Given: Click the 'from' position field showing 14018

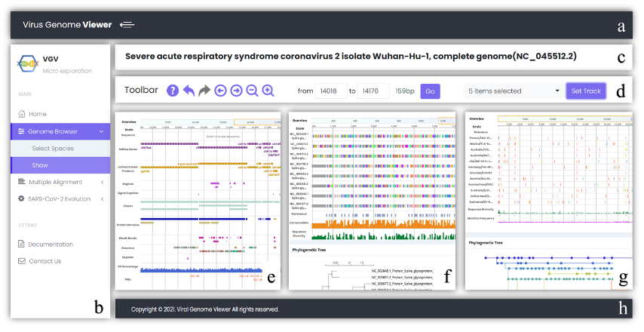Looking at the screenshot, I should (x=331, y=91).
